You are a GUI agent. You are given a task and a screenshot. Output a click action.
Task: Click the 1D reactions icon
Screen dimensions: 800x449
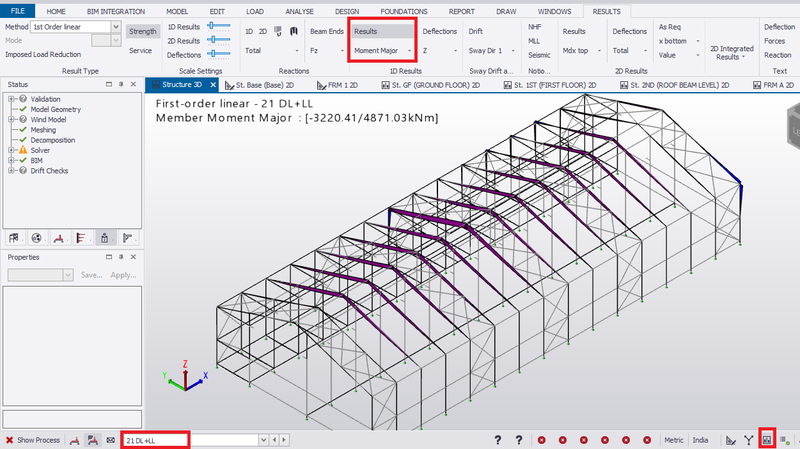pyautogui.click(x=249, y=31)
